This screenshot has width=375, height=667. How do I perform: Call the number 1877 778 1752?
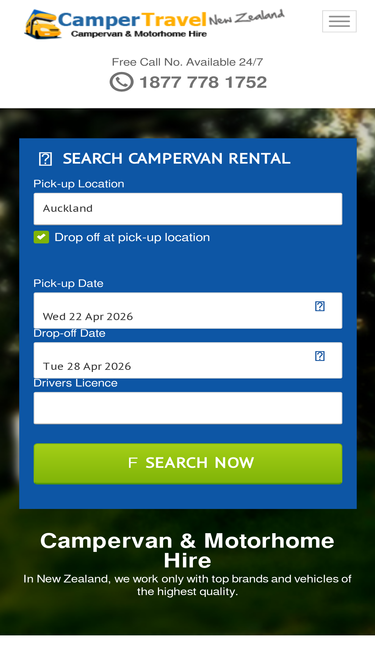click(x=203, y=82)
